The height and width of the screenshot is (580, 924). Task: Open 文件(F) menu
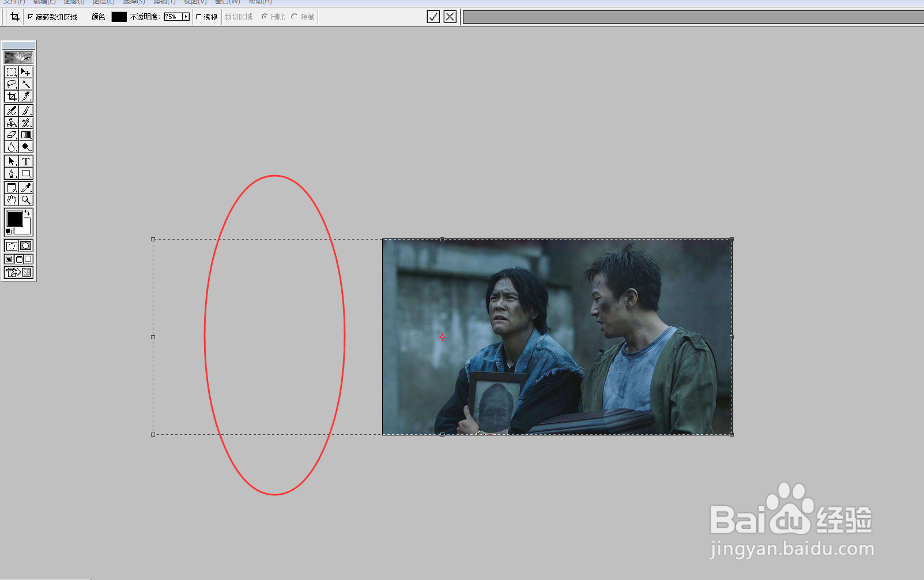14,2
